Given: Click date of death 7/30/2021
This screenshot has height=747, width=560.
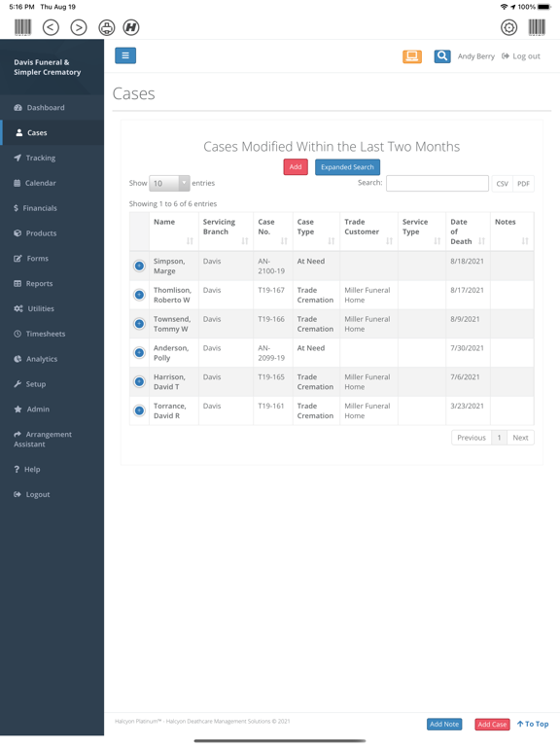Looking at the screenshot, I should (467, 348).
